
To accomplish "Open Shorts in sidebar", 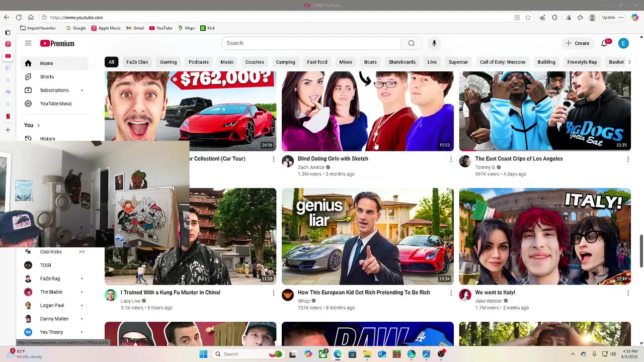I will click(55, 77).
